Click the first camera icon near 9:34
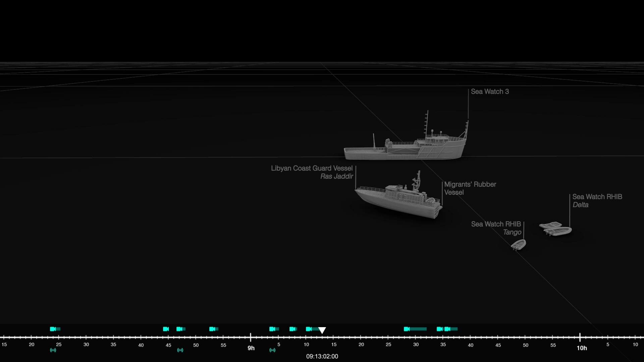 [x=439, y=329]
